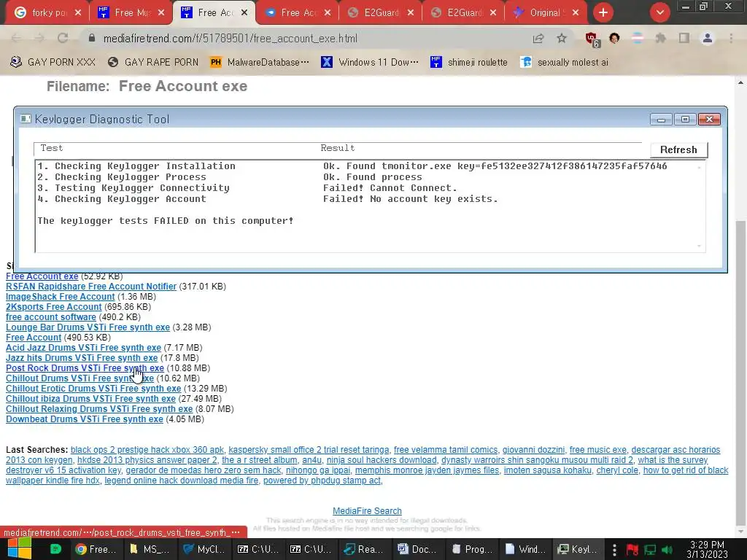The height and width of the screenshot is (560, 747).
Task: Open giovanni dozzini last search link
Action: (x=533, y=449)
